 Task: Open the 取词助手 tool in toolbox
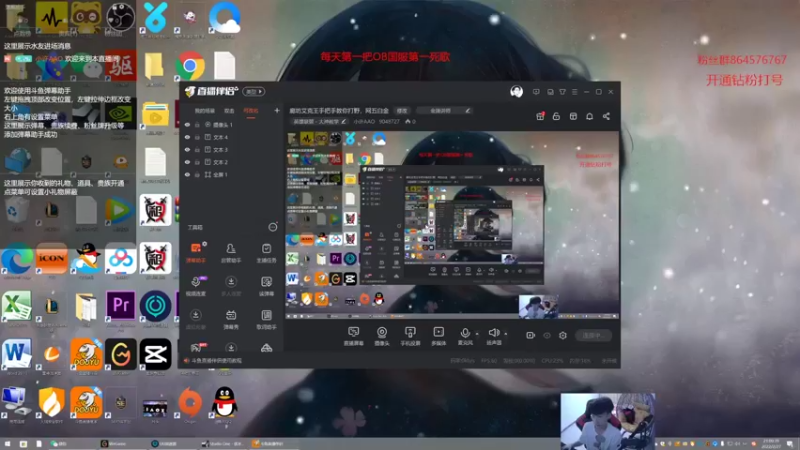tap(266, 319)
